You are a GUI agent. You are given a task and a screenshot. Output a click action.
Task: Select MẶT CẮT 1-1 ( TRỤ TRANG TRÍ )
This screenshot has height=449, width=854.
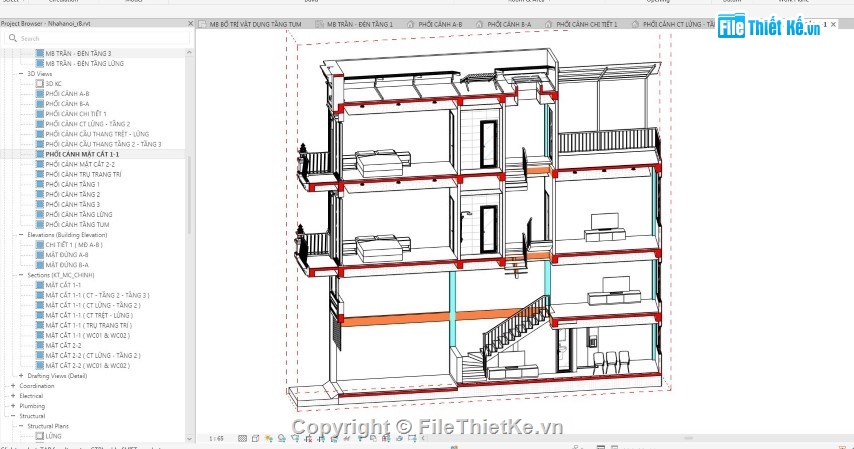coord(88,325)
